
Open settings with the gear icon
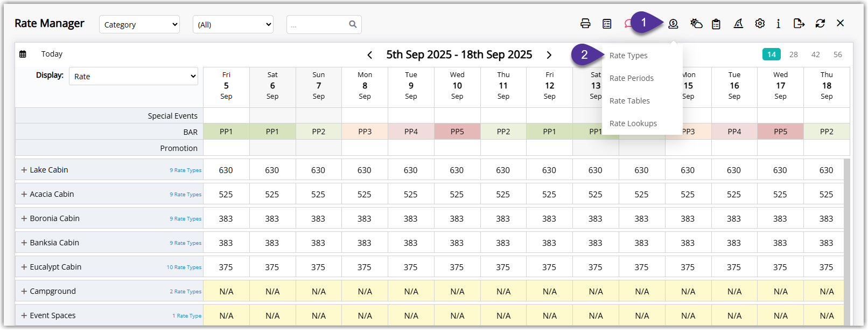(x=760, y=23)
